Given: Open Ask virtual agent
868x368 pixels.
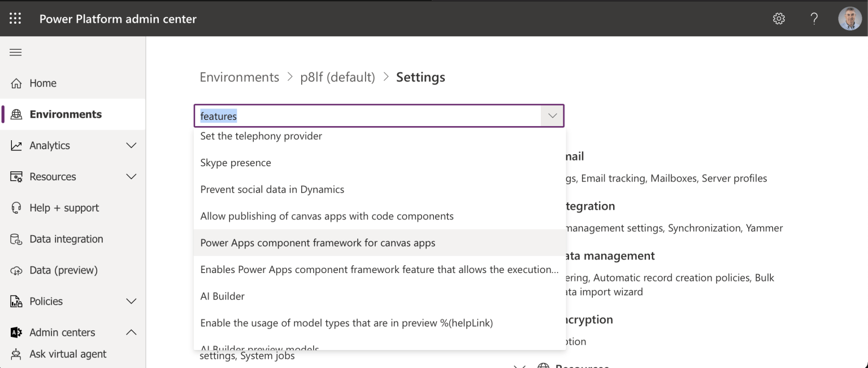Looking at the screenshot, I should click(68, 354).
